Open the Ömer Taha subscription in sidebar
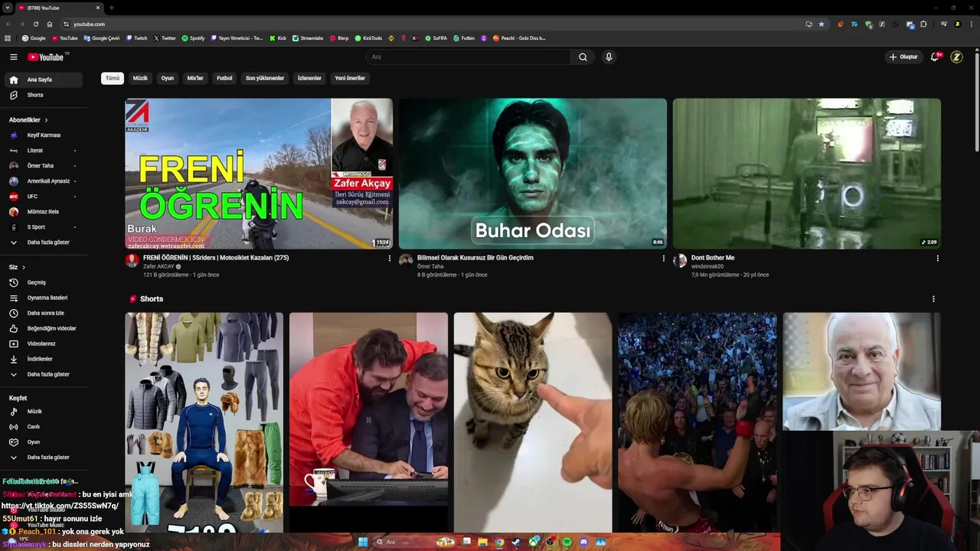Screen dimensions: 980x551 tap(43, 166)
